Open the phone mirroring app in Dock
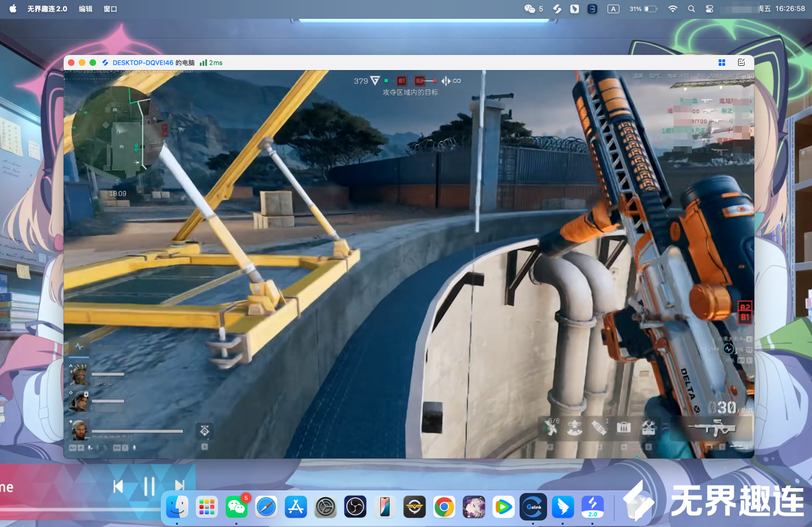 tap(385, 507)
